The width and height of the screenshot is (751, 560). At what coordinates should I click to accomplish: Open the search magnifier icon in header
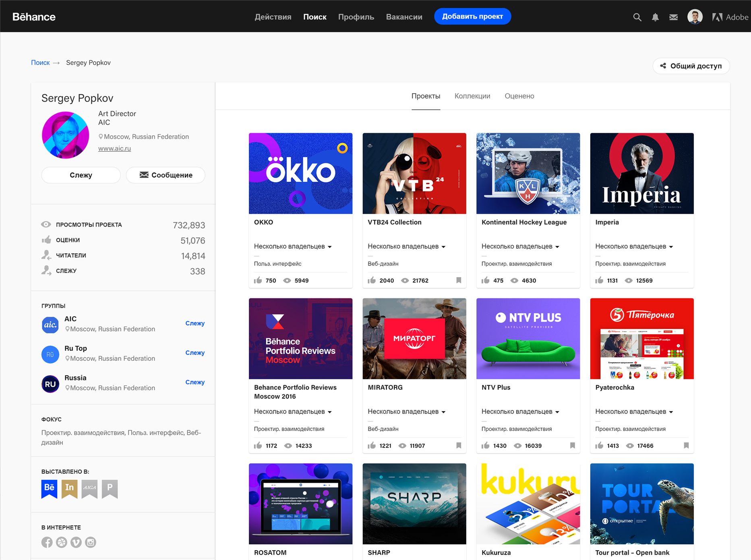pyautogui.click(x=637, y=17)
